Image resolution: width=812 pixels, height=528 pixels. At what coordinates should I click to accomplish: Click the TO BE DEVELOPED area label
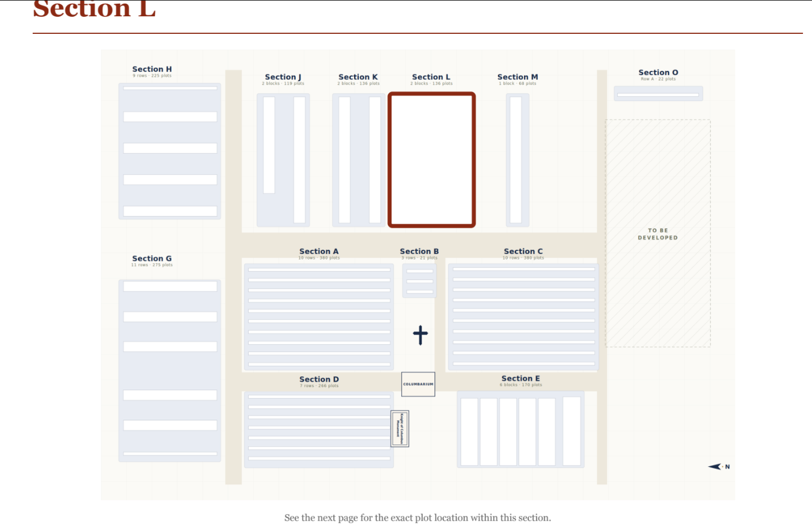658,234
